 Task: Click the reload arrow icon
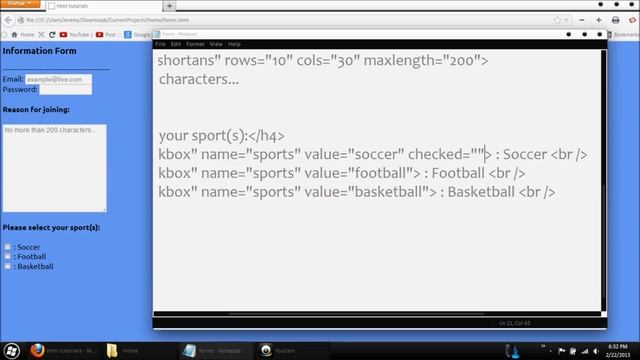52,35
